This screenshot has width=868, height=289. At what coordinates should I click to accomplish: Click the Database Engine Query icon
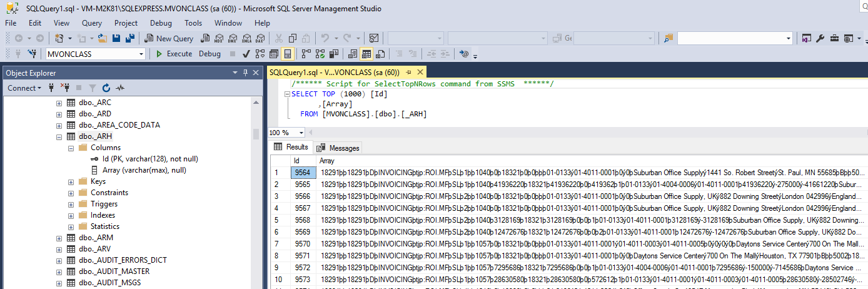(204, 38)
